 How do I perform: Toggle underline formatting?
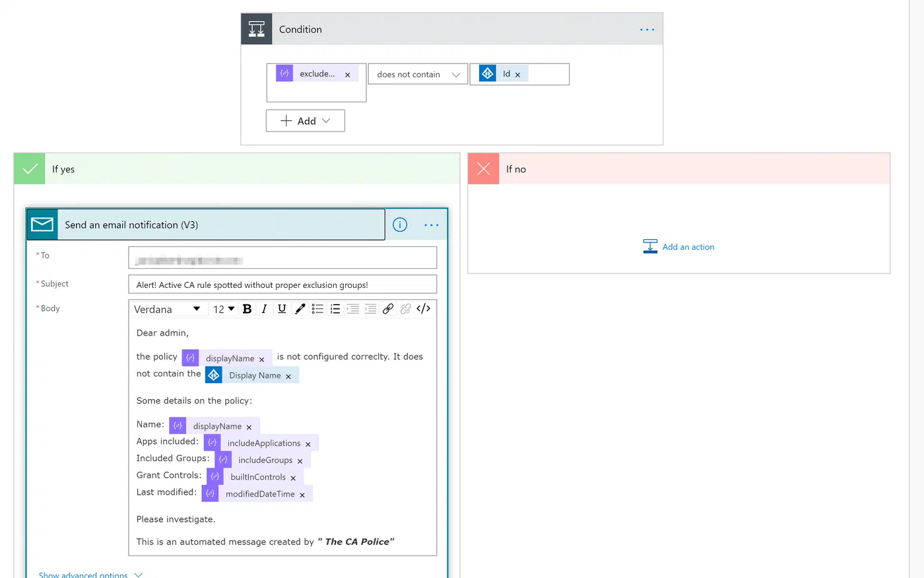282,308
